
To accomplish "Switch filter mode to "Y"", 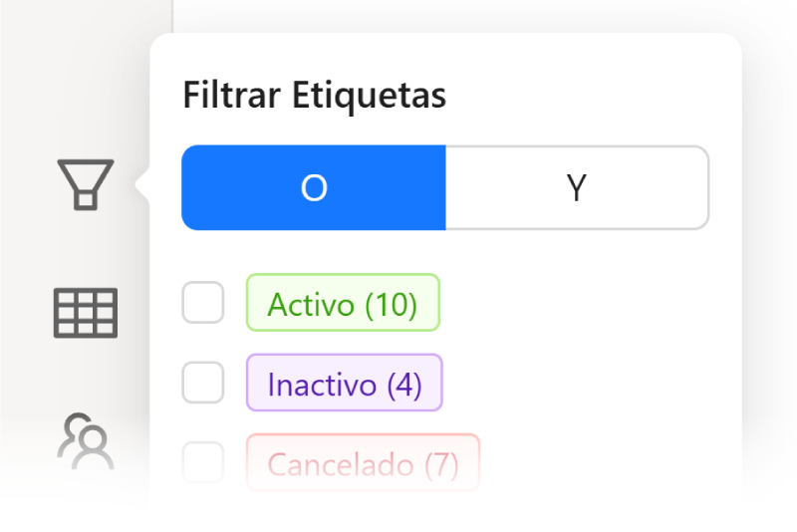I will (577, 187).
